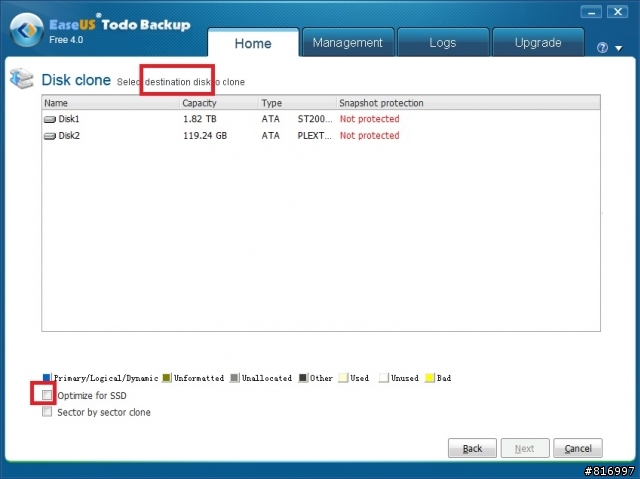The height and width of the screenshot is (479, 640).
Task: Click the Next button
Action: (525, 448)
